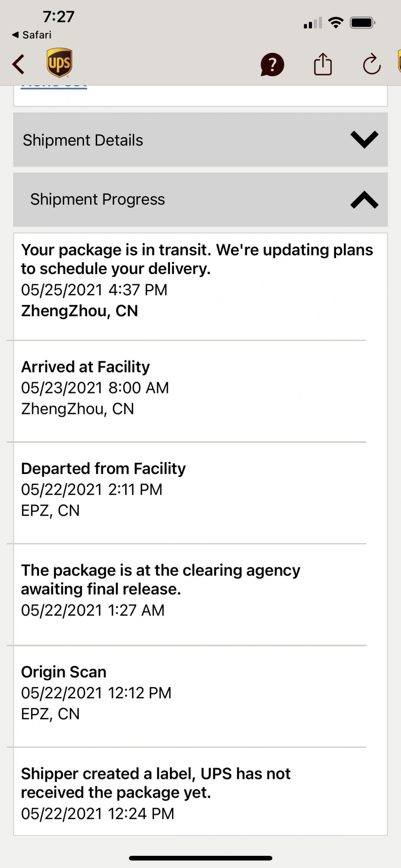Tap the back arrow in the toolbar
401x868 pixels.
coord(19,64)
